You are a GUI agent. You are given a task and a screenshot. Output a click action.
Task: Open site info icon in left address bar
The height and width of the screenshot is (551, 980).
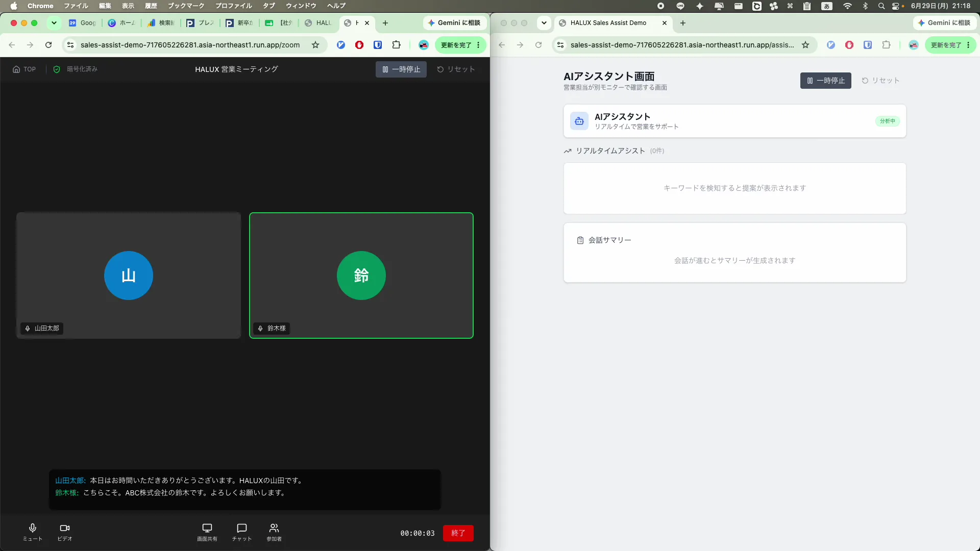pos(70,45)
